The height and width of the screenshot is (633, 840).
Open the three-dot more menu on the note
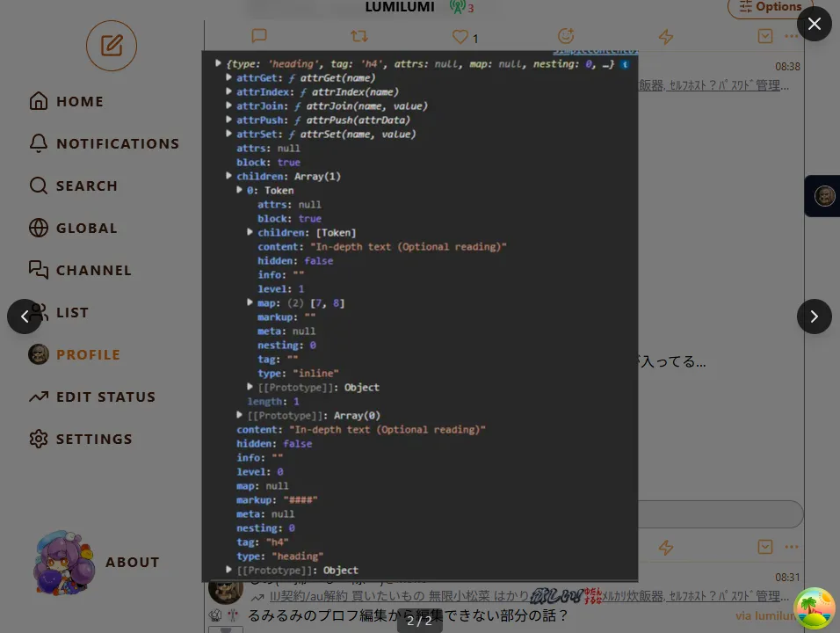791,36
